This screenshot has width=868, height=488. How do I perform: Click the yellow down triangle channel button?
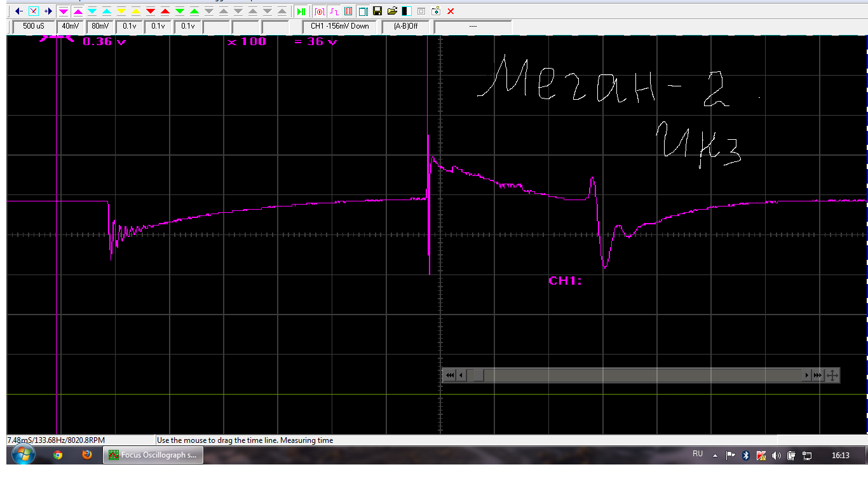pos(121,11)
